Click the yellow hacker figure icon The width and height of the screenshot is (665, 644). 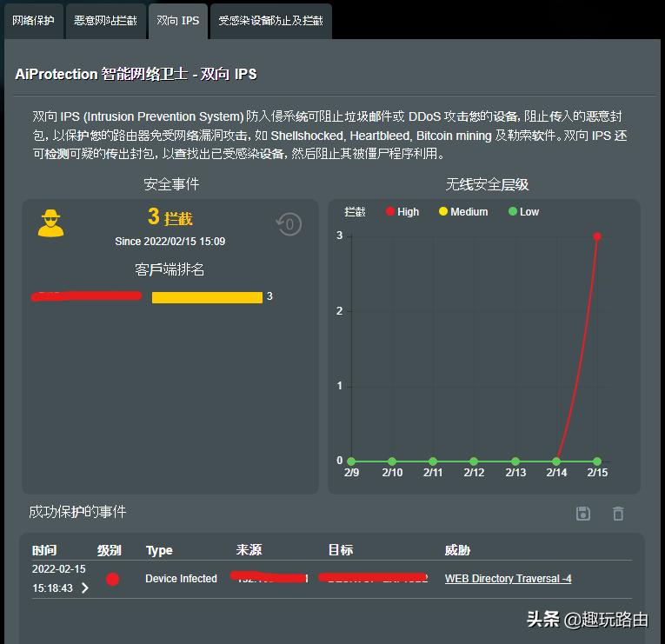[x=51, y=223]
